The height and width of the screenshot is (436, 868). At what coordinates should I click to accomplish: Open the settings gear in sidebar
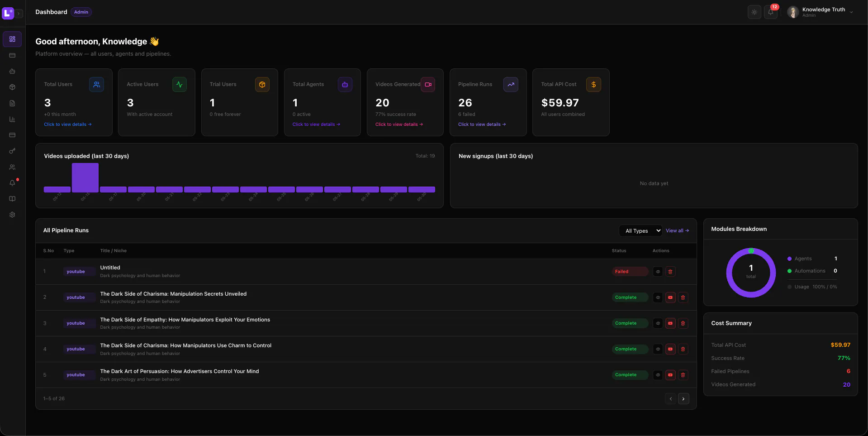point(12,215)
